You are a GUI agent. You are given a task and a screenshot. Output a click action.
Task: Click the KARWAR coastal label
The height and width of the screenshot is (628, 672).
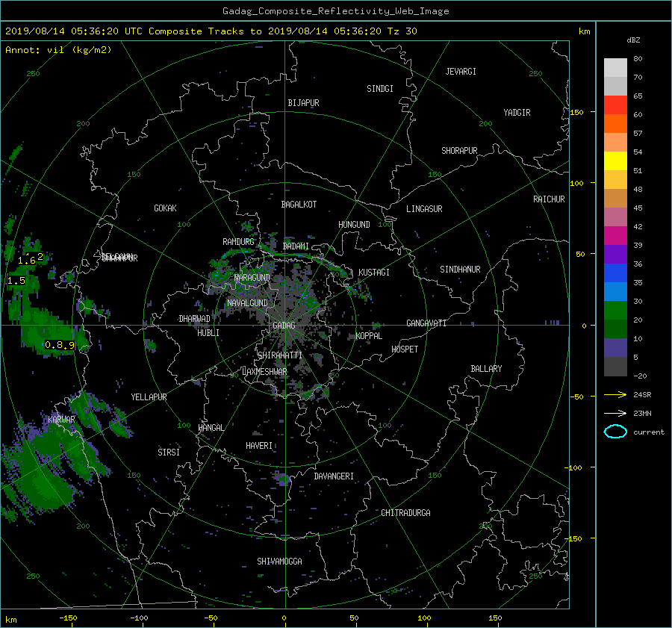tap(61, 419)
